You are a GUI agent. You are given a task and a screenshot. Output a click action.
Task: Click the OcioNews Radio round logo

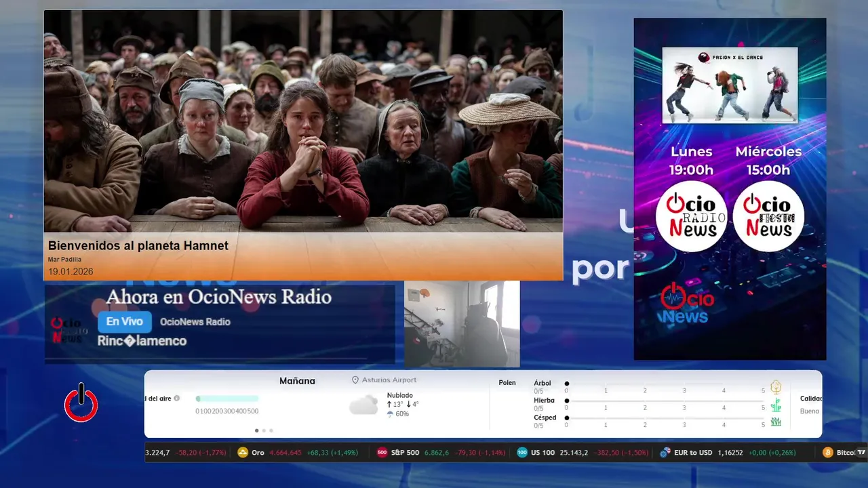692,216
